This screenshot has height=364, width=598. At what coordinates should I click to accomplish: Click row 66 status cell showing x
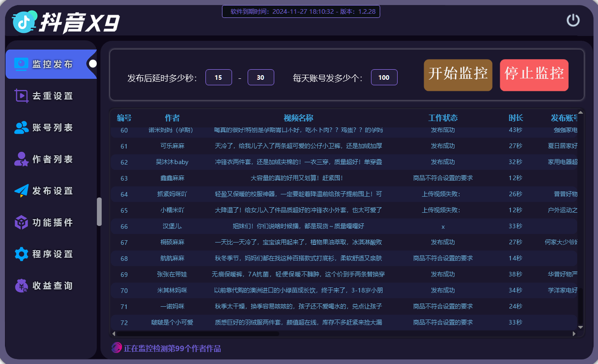point(443,226)
